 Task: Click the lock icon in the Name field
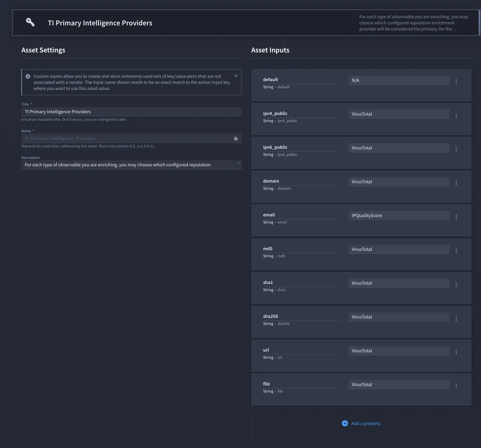236,138
